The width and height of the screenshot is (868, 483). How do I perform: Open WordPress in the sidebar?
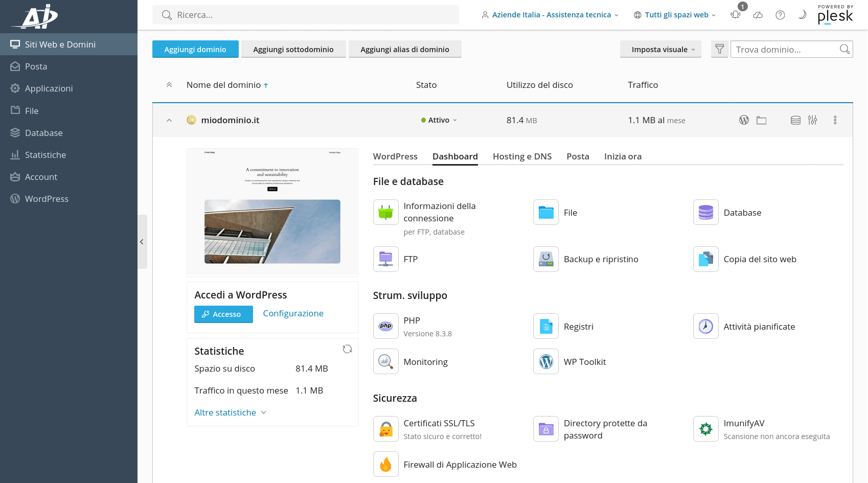coord(68,199)
